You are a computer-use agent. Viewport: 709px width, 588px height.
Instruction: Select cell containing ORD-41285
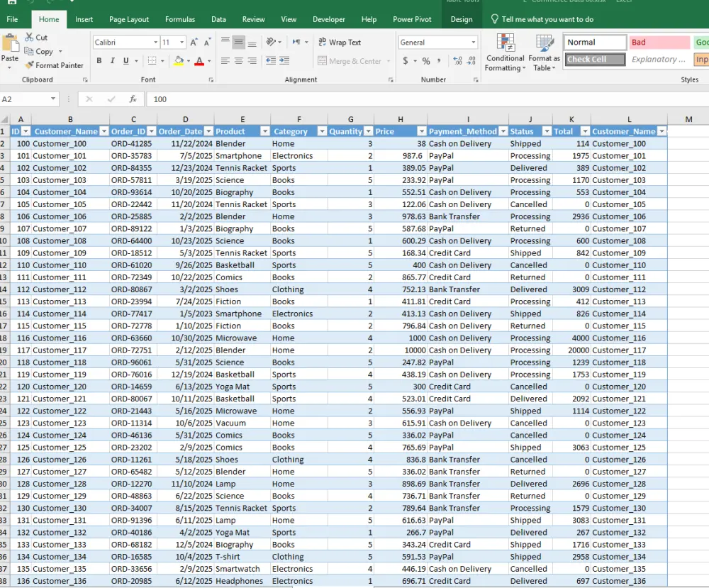pos(133,143)
